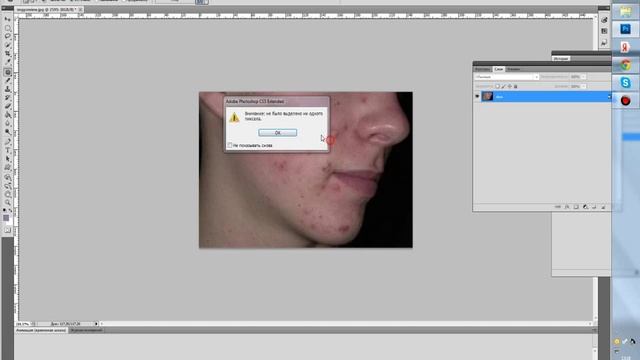Image resolution: width=640 pixels, height=360 pixels.
Task: Open the История panel tab
Action: tap(561, 58)
